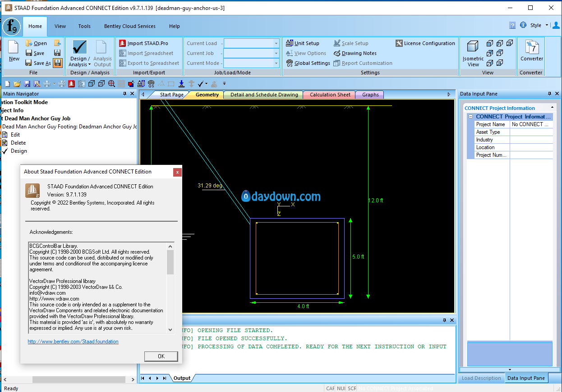Open License Configuration
The image size is (562, 392).
coord(425,43)
